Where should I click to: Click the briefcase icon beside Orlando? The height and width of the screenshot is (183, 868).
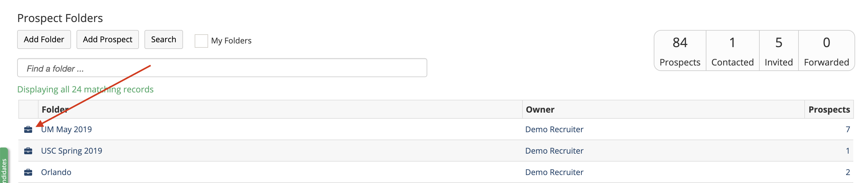pos(28,172)
